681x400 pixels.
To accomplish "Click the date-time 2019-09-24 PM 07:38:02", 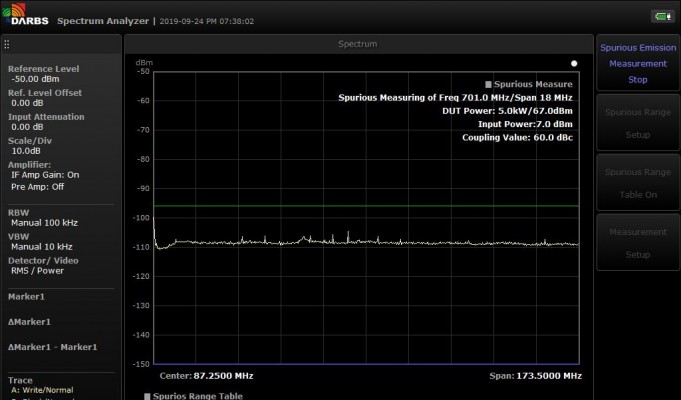I will coord(207,21).
